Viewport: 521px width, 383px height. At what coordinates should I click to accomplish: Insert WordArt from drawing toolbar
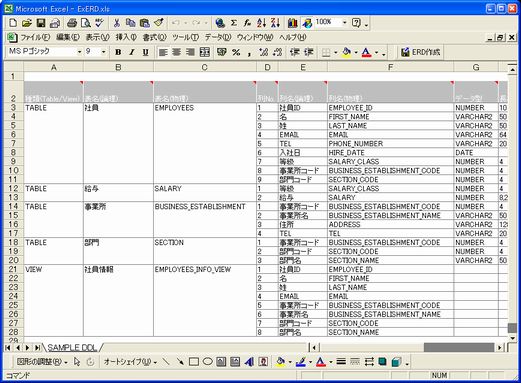click(x=249, y=362)
